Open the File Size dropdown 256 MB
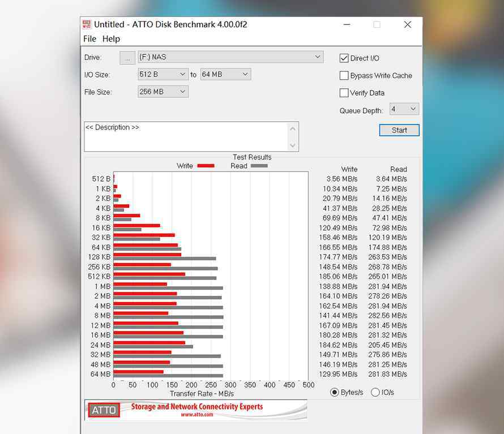The width and height of the screenshot is (504, 434). pos(163,92)
